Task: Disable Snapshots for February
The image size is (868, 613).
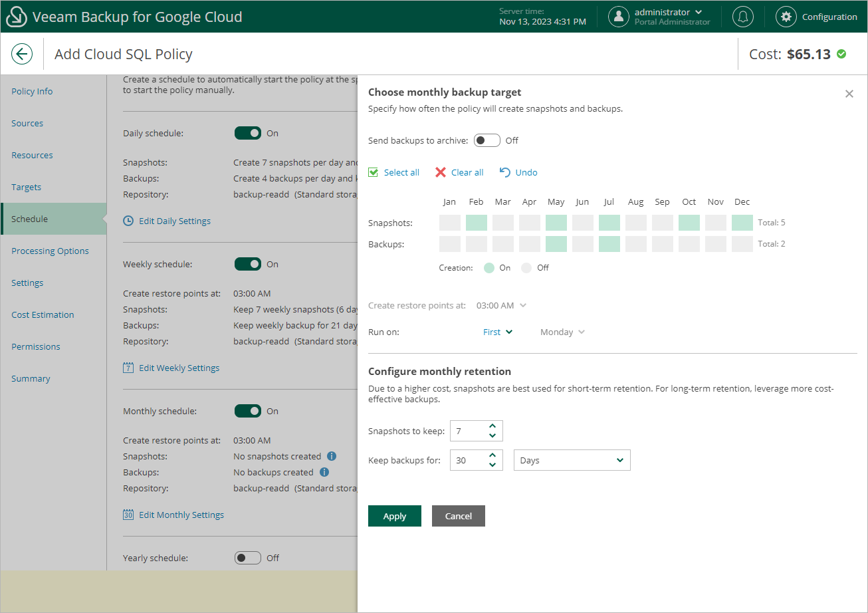Action: [x=477, y=223]
